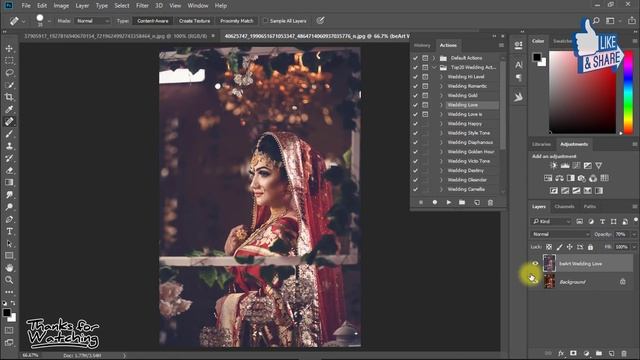Select the Hand tool
640x360 pixels.
[9, 268]
